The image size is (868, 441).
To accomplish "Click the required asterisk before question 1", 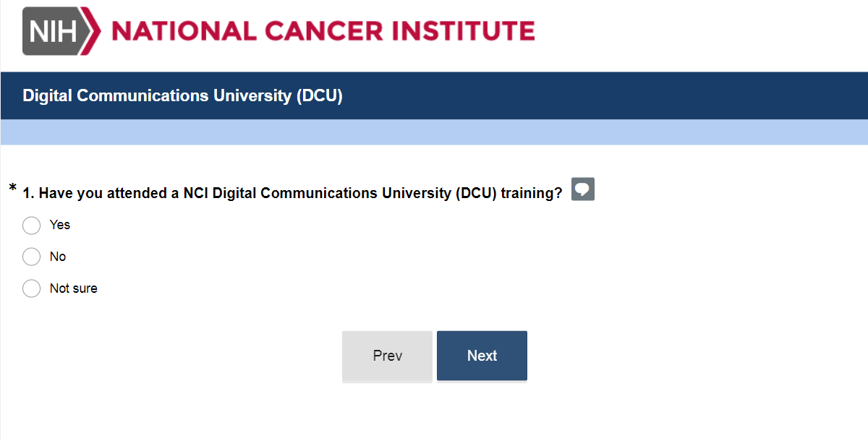I will coord(12,189).
